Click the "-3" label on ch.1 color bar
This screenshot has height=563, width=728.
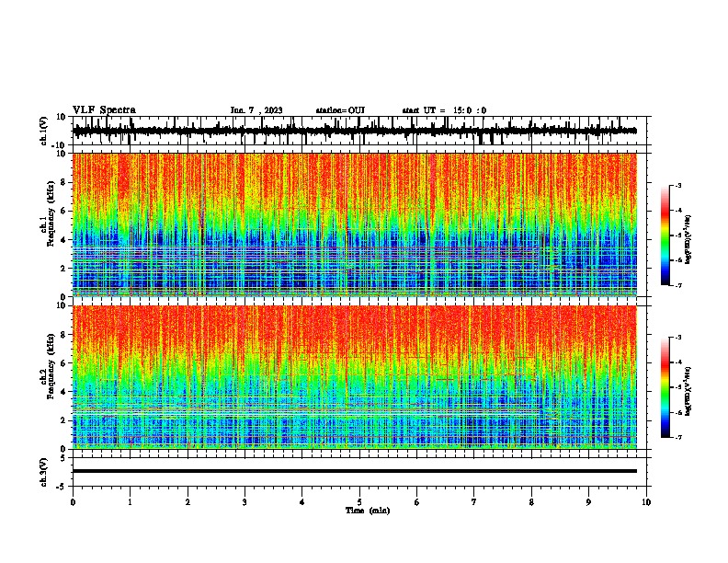[x=678, y=185]
